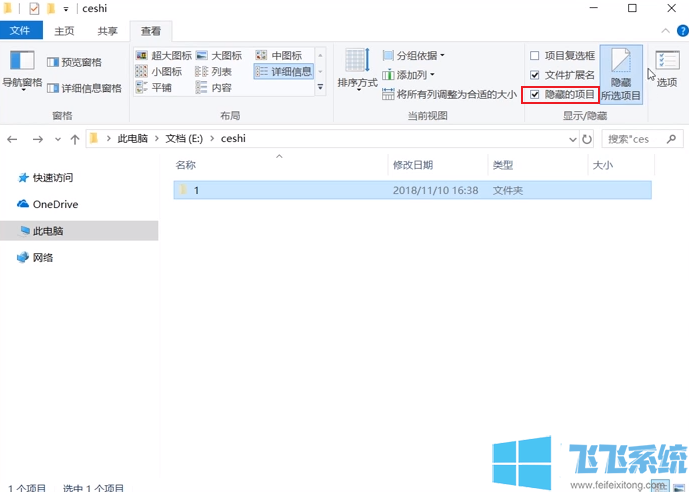Switch to the View (查看) tab

pyautogui.click(x=151, y=31)
